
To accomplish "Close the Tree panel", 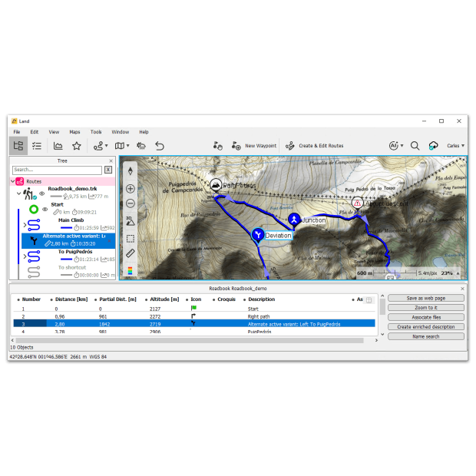I will pyautogui.click(x=111, y=161).
